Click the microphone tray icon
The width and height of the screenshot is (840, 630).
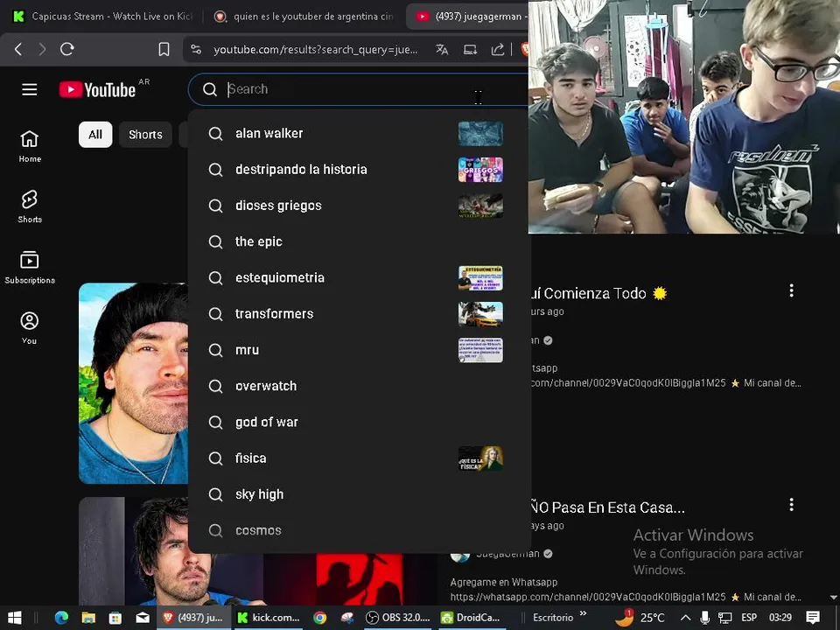[705, 618]
